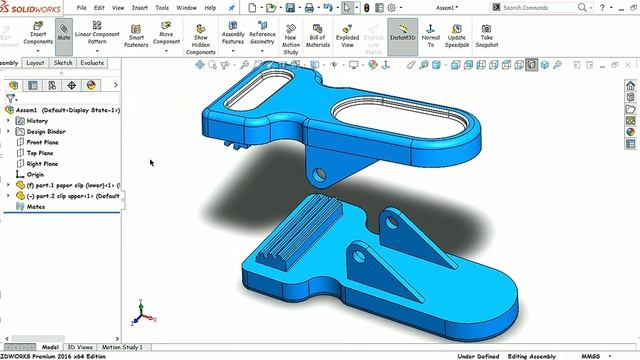The height and width of the screenshot is (360, 640).
Task: Toggle the Instant3D button
Action: (x=402, y=37)
